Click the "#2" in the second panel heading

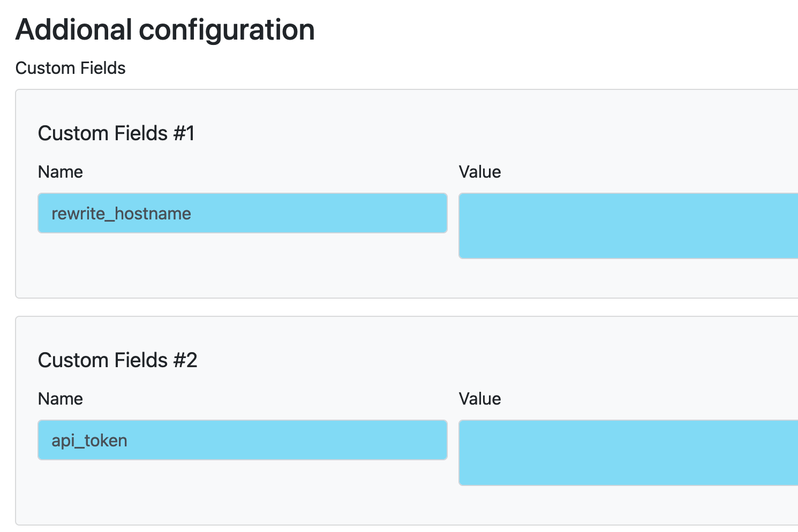[x=185, y=360]
